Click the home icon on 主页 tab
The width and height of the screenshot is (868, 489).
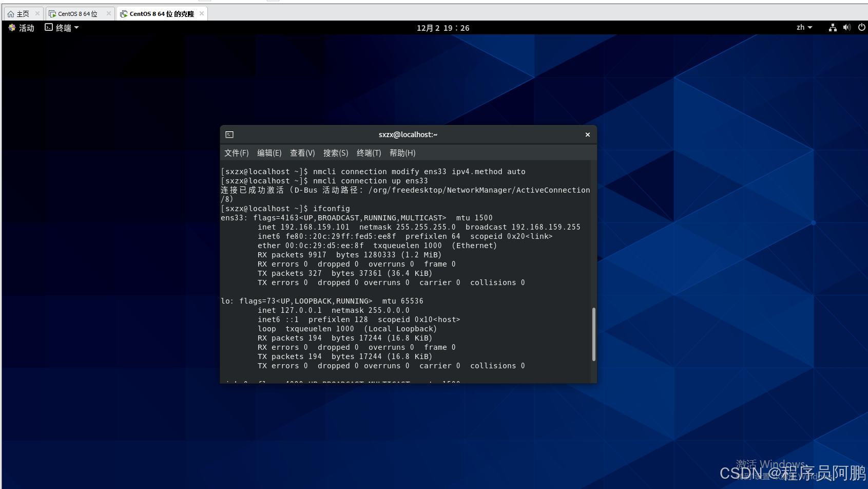click(11, 14)
